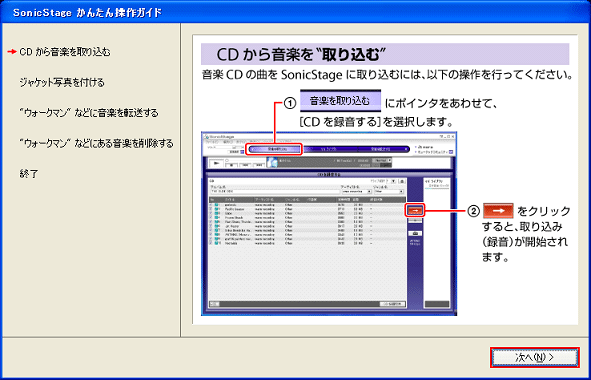
Task: Click the heading "CD から音楽を取り込む" banner
Action: click(385, 54)
